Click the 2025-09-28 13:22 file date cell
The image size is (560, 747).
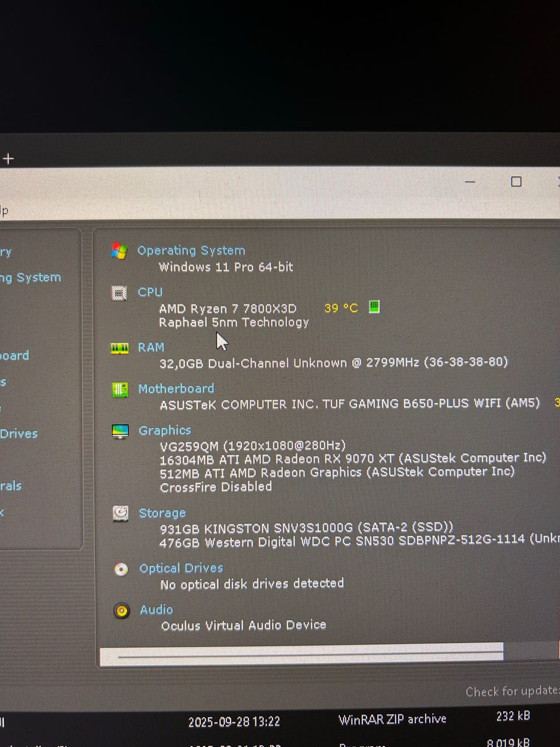[234, 722]
